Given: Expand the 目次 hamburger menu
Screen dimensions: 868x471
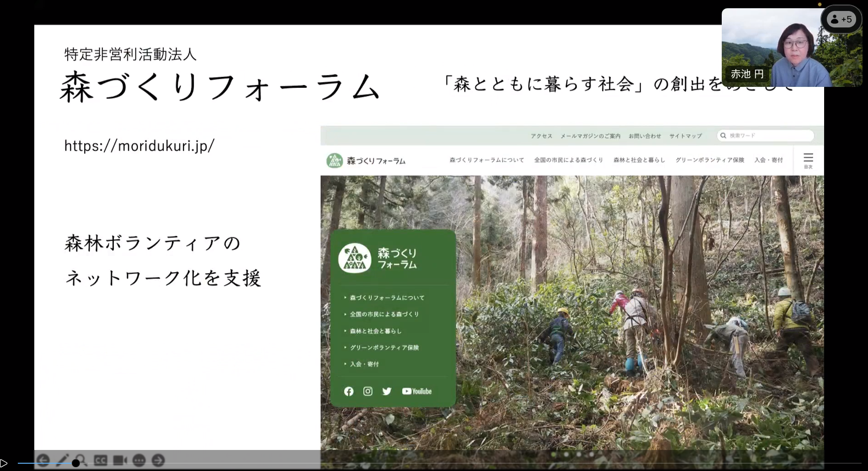Looking at the screenshot, I should (x=808, y=161).
